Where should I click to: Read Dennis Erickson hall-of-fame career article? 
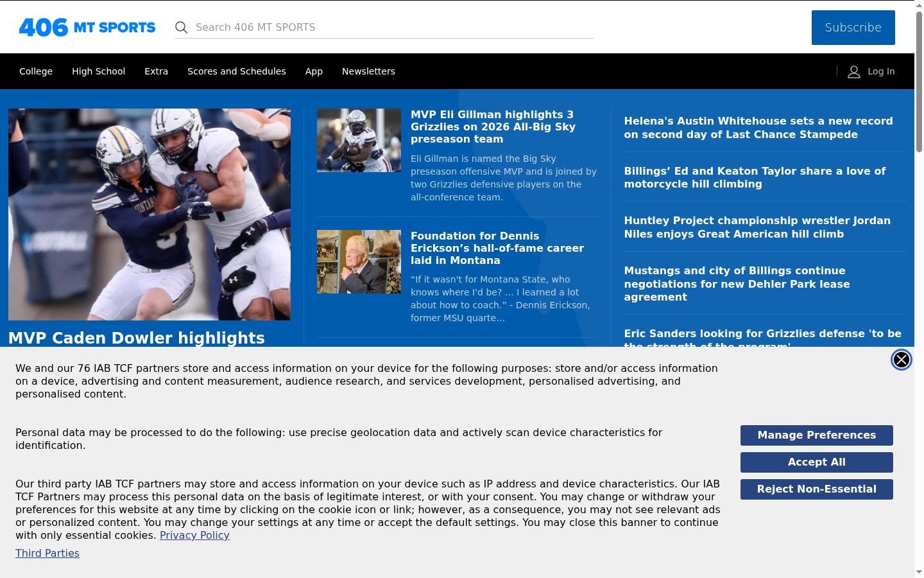[x=497, y=248]
